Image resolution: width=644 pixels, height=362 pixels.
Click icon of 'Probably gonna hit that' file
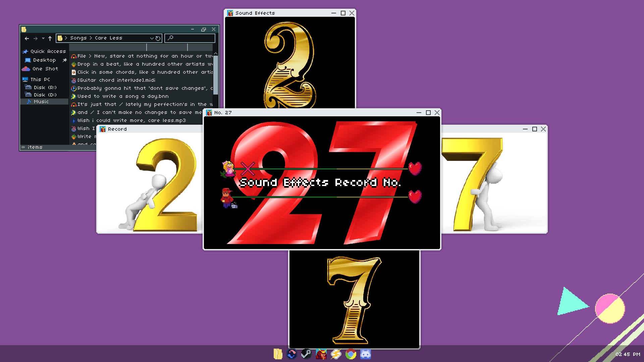click(74, 88)
